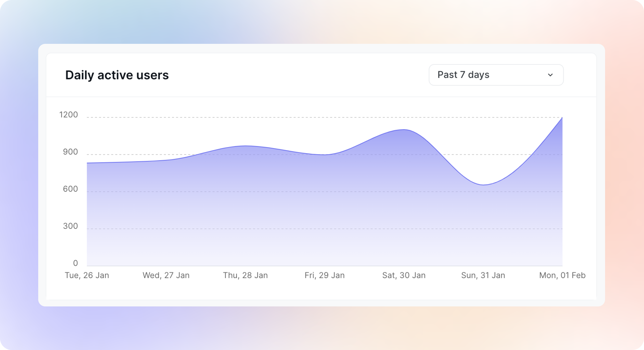Screen dimensions: 644x350
Task: Click the Daily active users heading
Action: [x=117, y=75]
